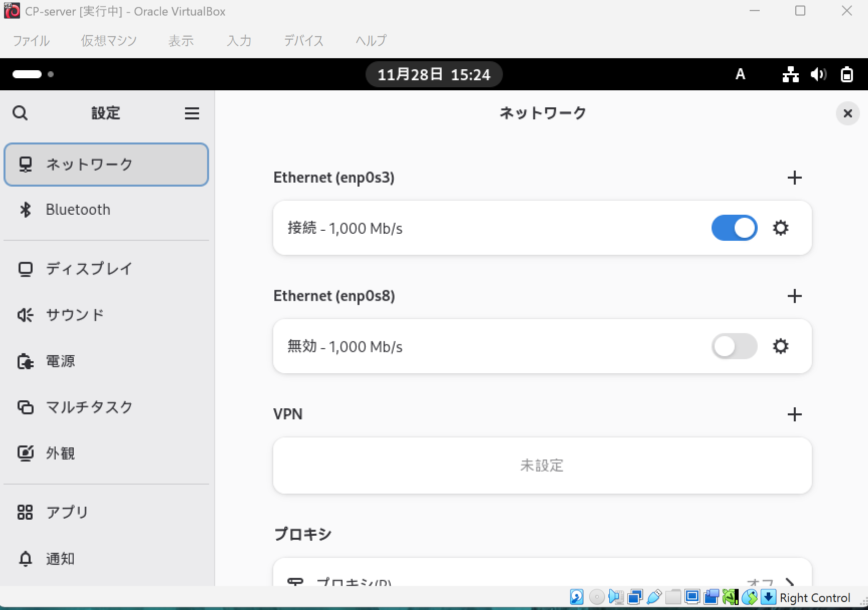The height and width of the screenshot is (610, 868).
Task: Open マルチタスク settings
Action: pos(106,407)
